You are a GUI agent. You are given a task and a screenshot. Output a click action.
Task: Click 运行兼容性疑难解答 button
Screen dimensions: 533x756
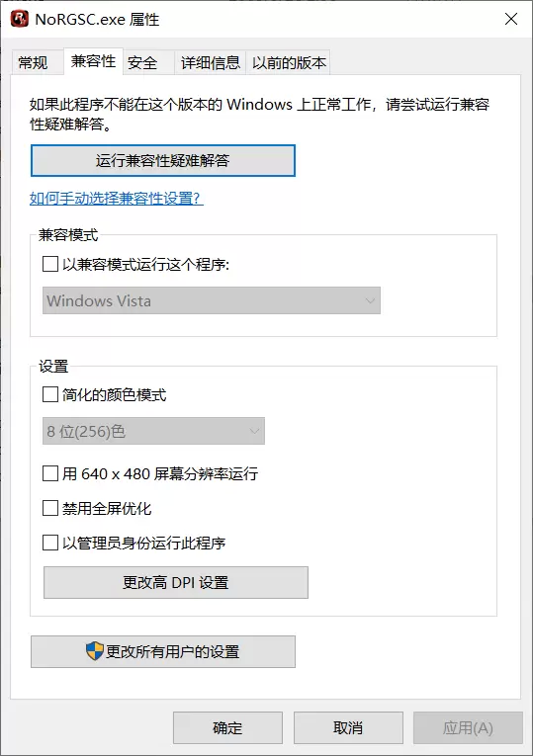tap(163, 160)
